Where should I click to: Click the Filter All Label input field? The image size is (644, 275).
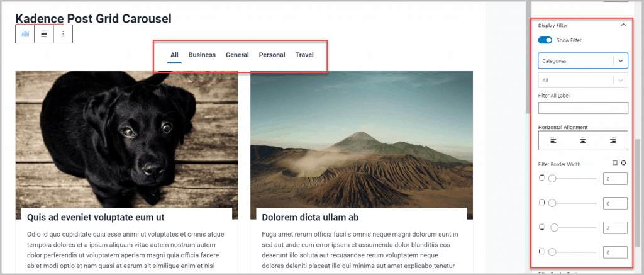pos(583,108)
